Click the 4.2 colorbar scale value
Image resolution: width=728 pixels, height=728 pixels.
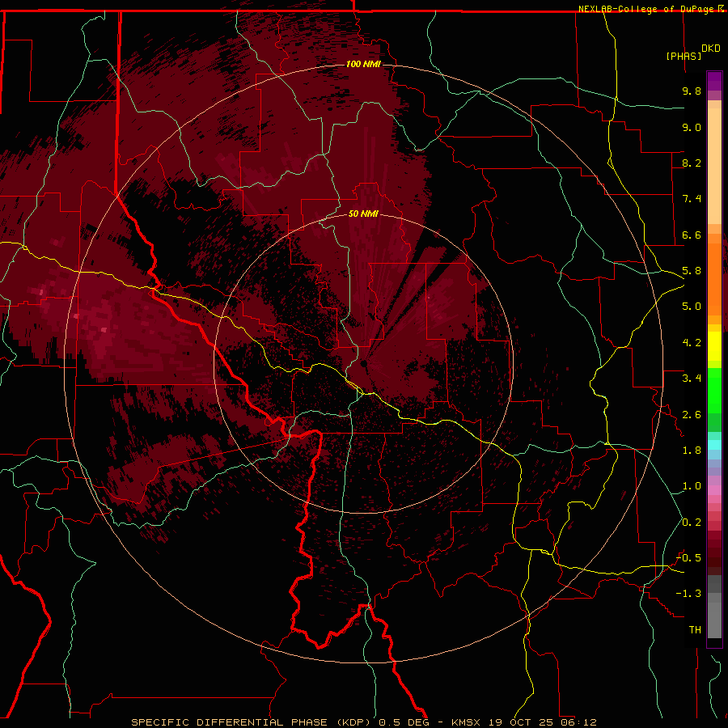(x=692, y=343)
